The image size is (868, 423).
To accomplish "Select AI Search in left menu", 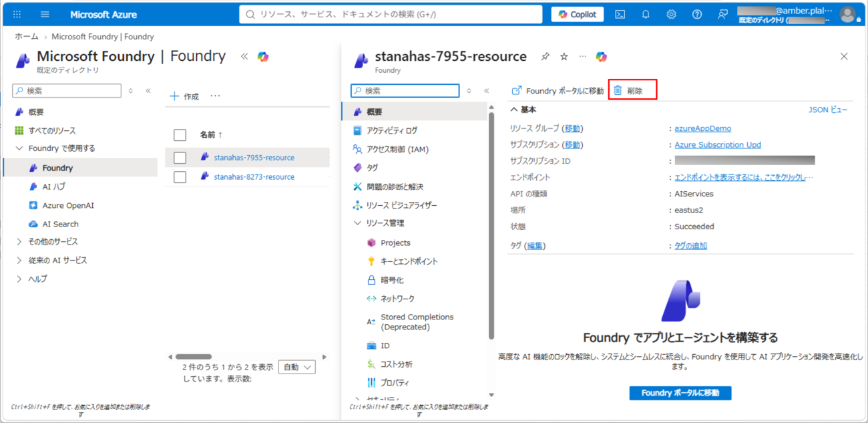I will (60, 224).
